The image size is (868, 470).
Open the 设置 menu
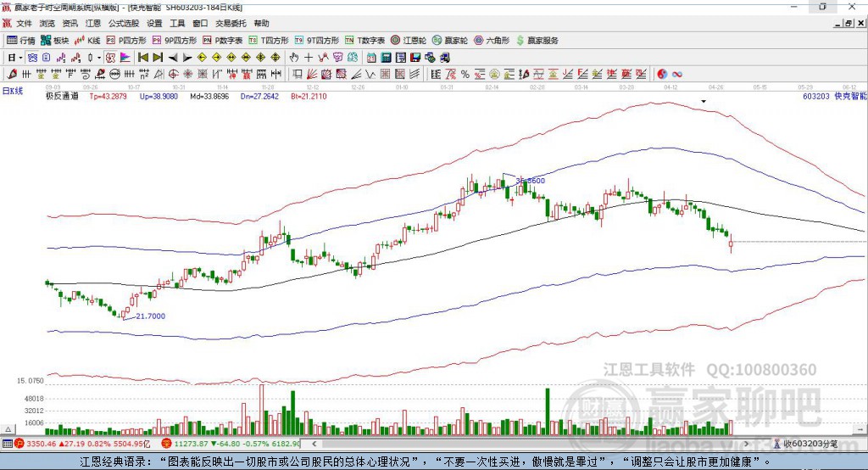(x=154, y=23)
